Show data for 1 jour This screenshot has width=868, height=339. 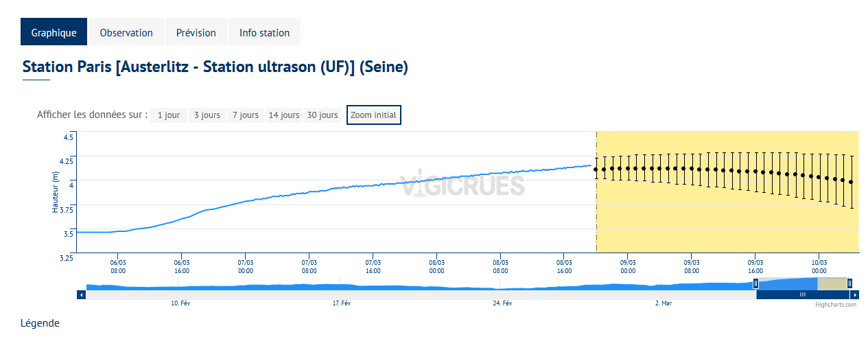click(x=169, y=115)
